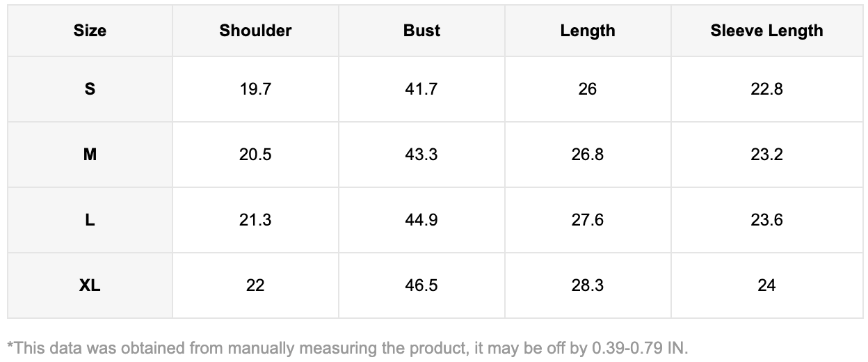Click the XL size row label
The height and width of the screenshot is (362, 868).
click(x=90, y=285)
